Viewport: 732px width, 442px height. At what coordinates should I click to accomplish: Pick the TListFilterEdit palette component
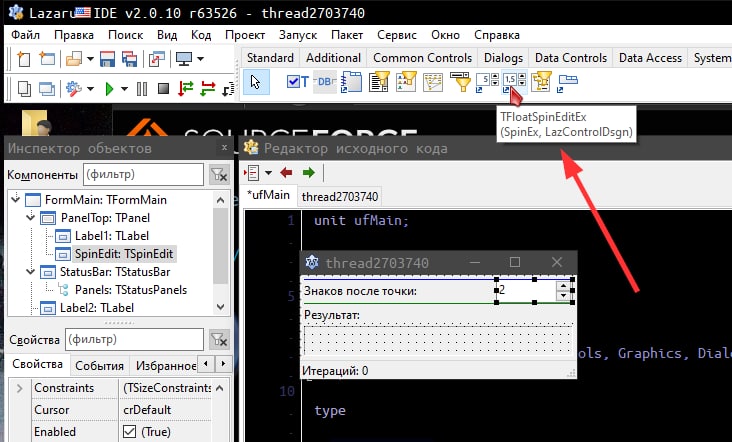(x=379, y=82)
